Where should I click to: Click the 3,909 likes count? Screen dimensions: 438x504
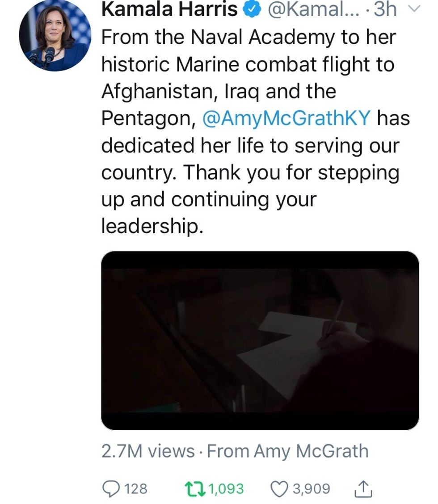(x=311, y=488)
